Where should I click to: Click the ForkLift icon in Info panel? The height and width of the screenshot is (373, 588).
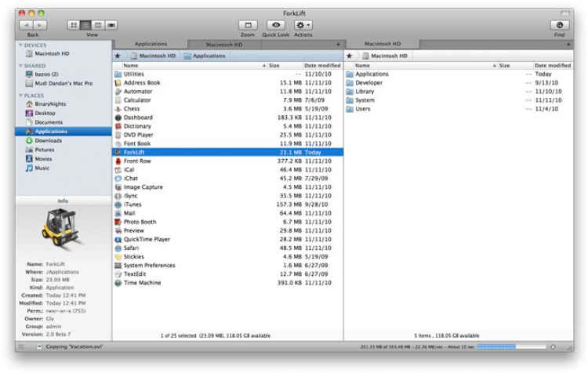pos(62,229)
